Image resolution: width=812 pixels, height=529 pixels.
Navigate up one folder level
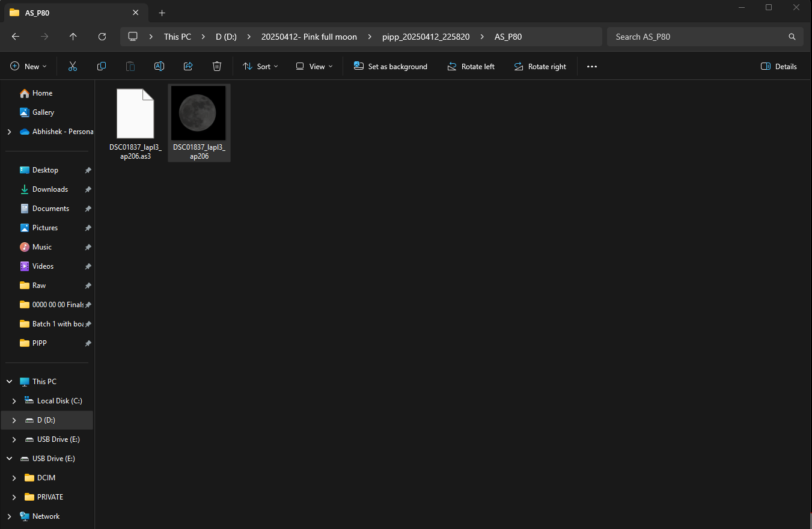73,37
